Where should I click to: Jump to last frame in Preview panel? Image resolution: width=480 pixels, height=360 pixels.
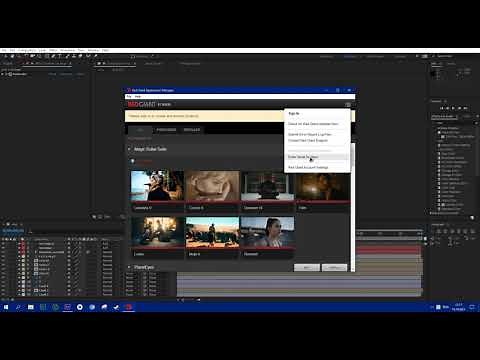pos(465,108)
